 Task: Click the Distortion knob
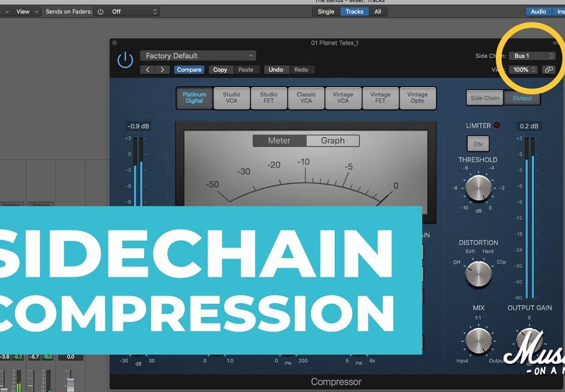[x=478, y=274]
